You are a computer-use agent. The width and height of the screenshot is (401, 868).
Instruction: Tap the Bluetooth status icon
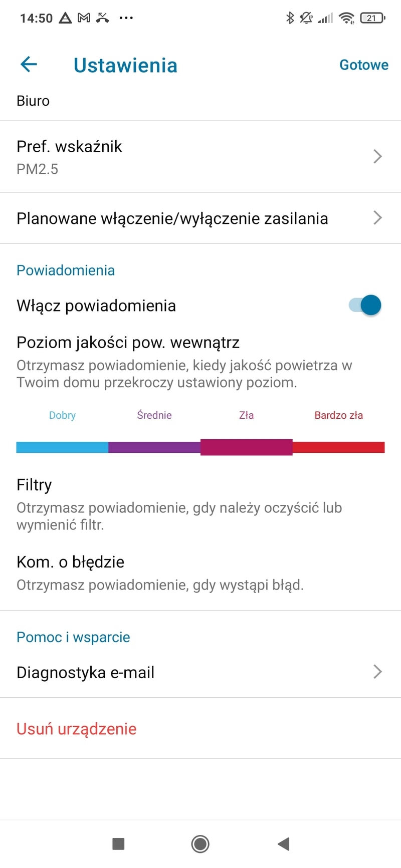click(289, 18)
